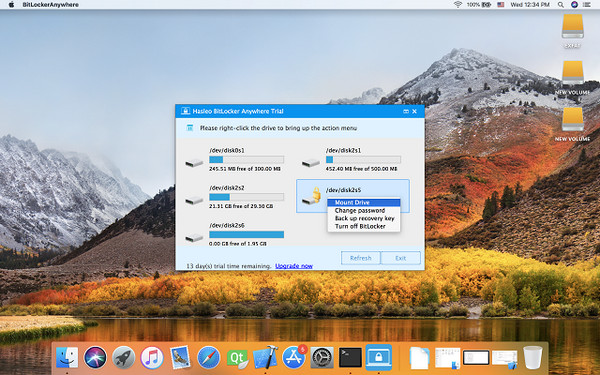Click the Refresh button

[x=360, y=258]
